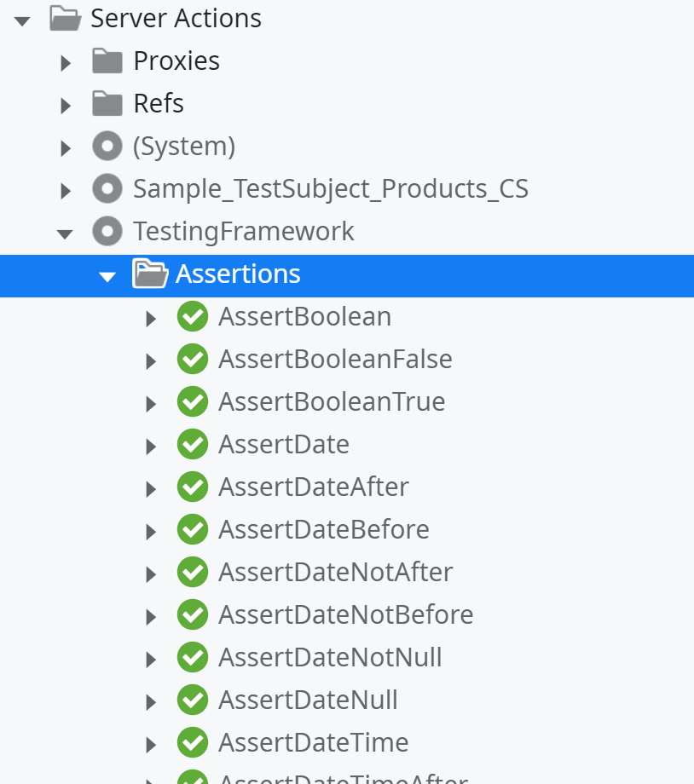This screenshot has height=784, width=694.
Task: Click the green check icon beside AssertBoolean
Action: coord(193,317)
